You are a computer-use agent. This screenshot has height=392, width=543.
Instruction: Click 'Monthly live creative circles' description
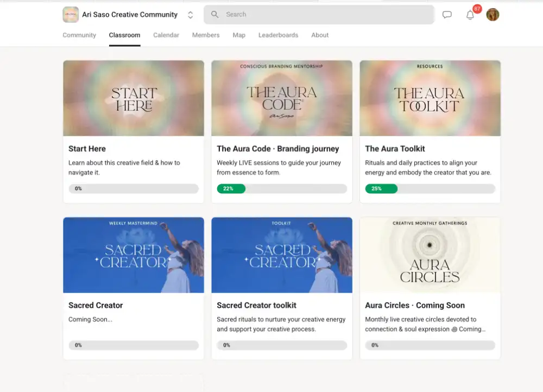click(x=425, y=324)
